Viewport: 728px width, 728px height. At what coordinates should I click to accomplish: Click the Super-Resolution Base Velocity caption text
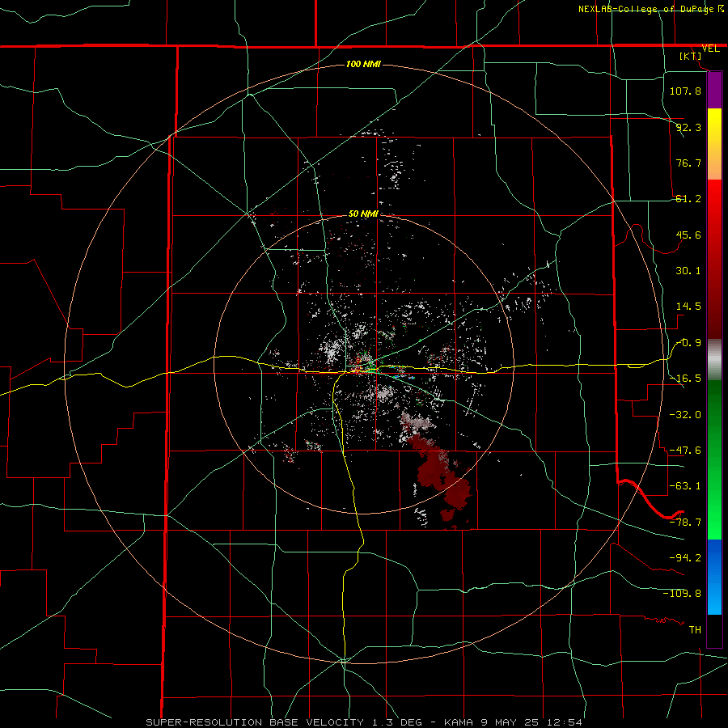(363, 722)
